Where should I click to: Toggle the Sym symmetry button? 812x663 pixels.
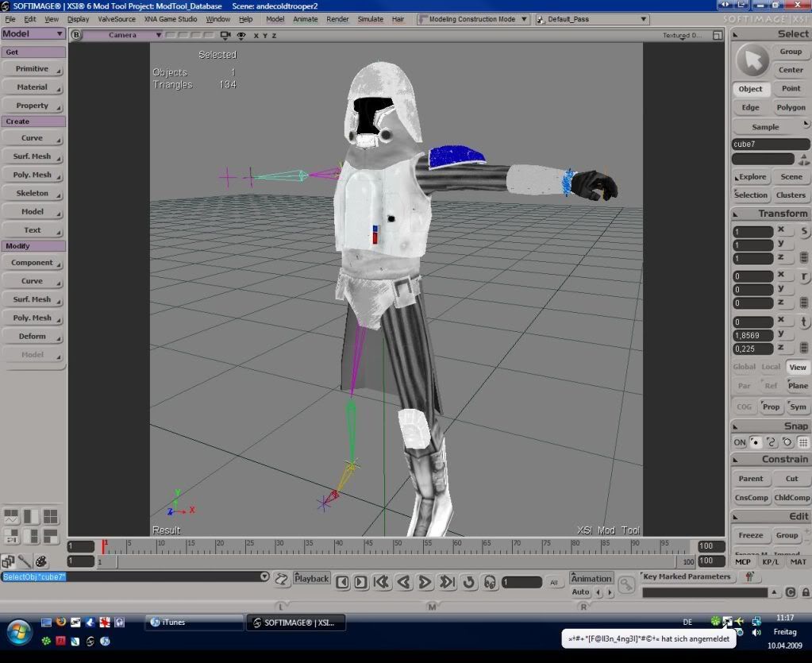(x=798, y=407)
